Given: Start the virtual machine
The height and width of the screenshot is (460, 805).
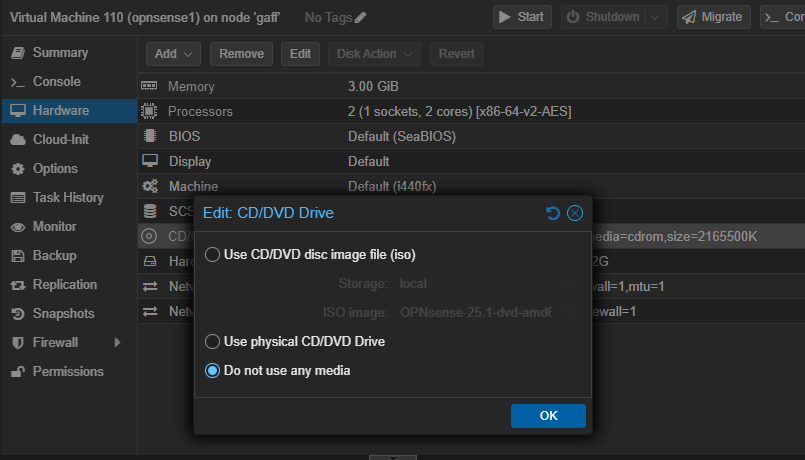Looking at the screenshot, I should (x=522, y=17).
